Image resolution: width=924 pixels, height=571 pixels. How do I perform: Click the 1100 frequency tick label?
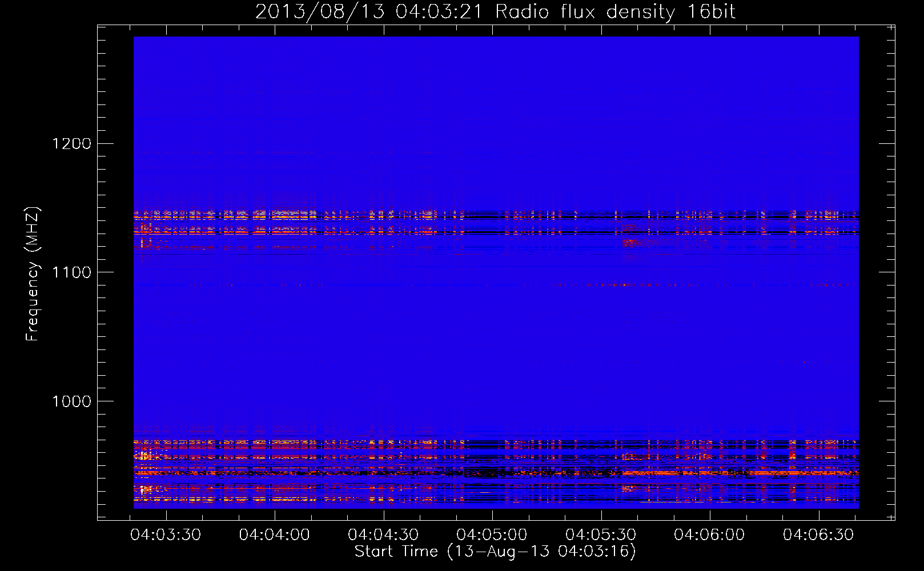(x=71, y=272)
